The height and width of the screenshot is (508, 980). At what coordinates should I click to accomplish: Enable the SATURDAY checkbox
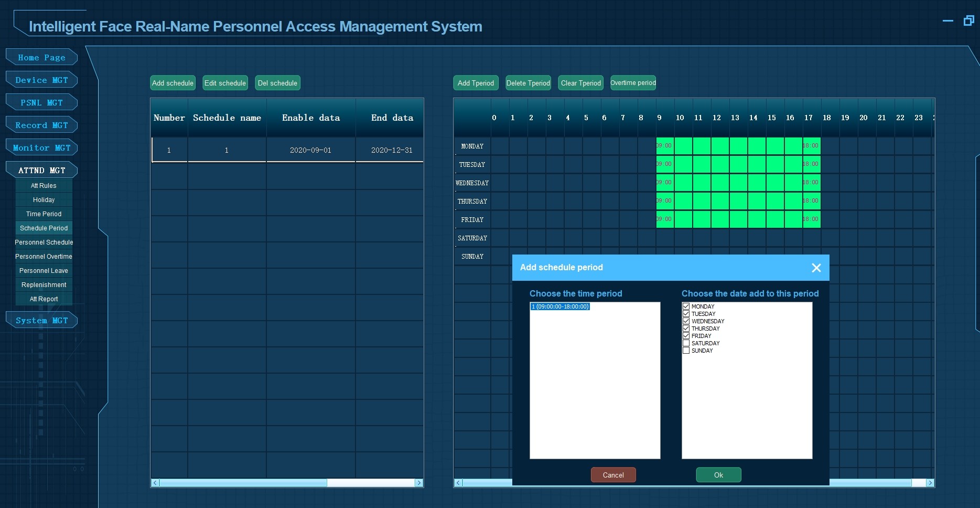click(686, 343)
